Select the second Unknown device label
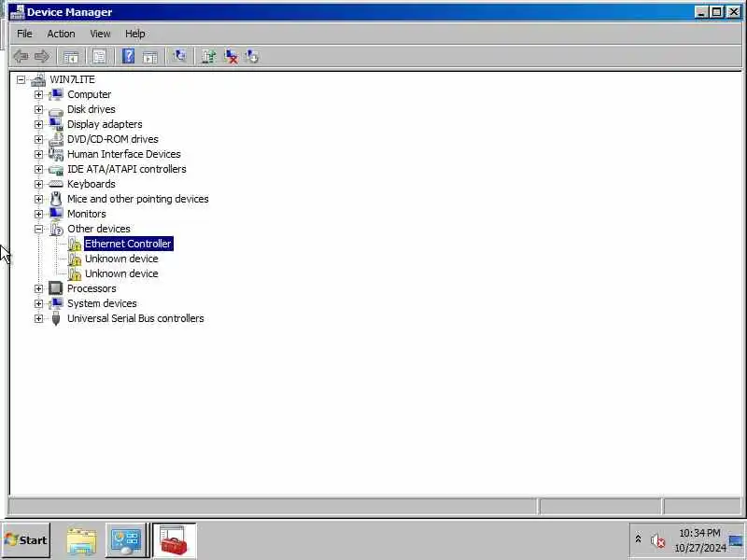The height and width of the screenshot is (560, 747). [x=121, y=273]
